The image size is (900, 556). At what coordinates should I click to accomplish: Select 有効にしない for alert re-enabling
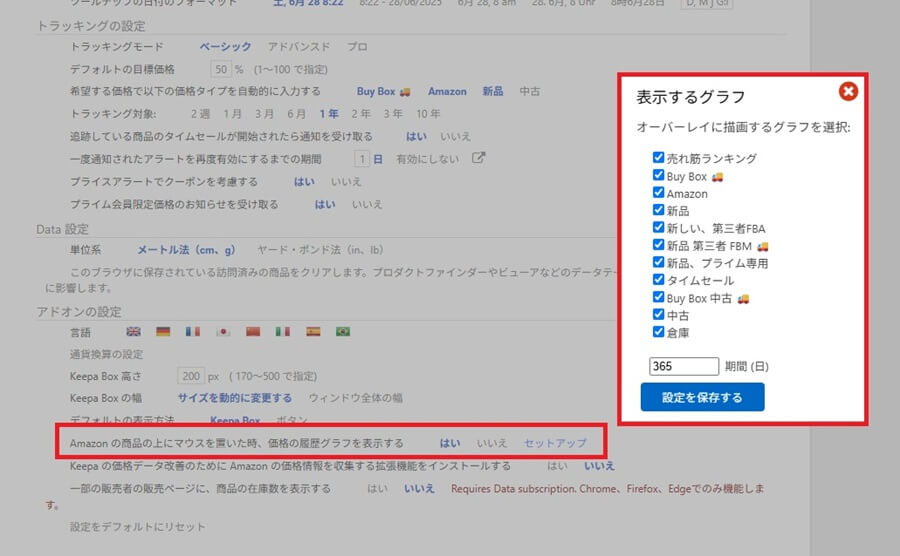click(x=428, y=159)
